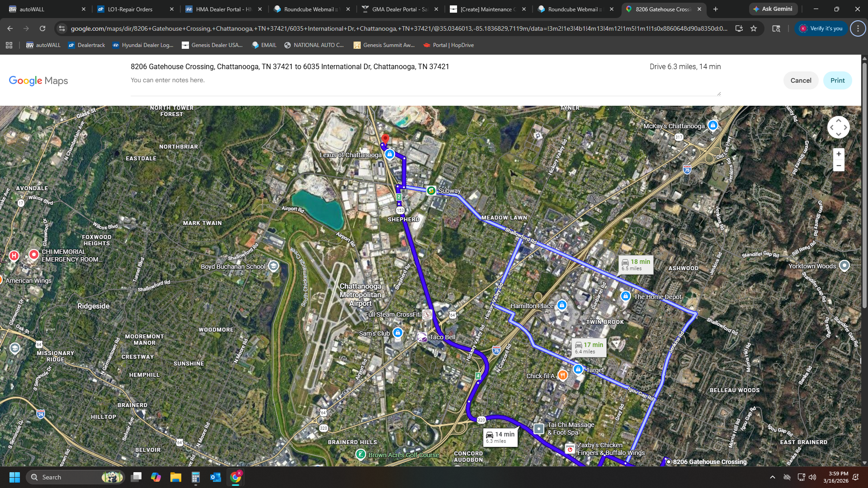
Task: Select the 17 min alternate route label
Action: [x=589, y=347]
